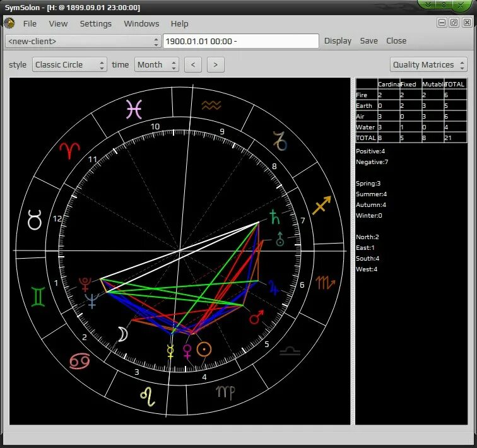
Task: Click the Pisces zodiac glyph
Action: (134, 109)
